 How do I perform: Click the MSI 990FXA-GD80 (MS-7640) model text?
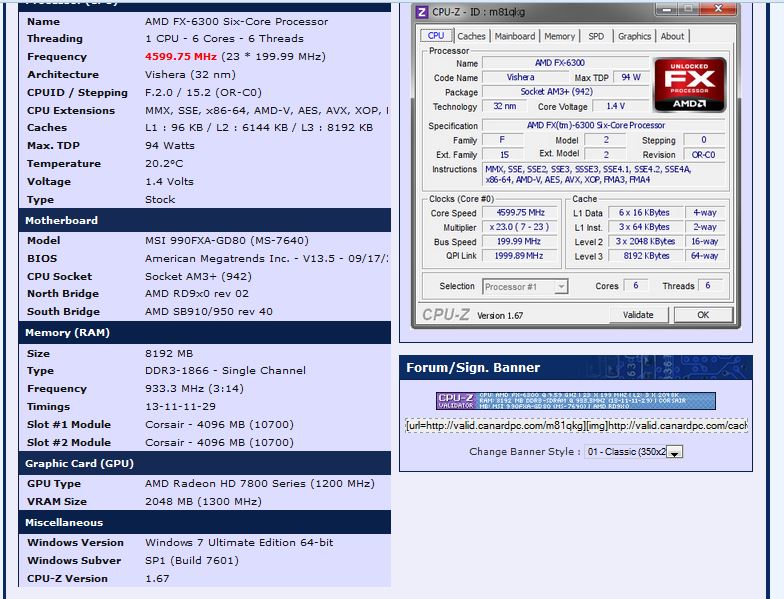point(226,240)
